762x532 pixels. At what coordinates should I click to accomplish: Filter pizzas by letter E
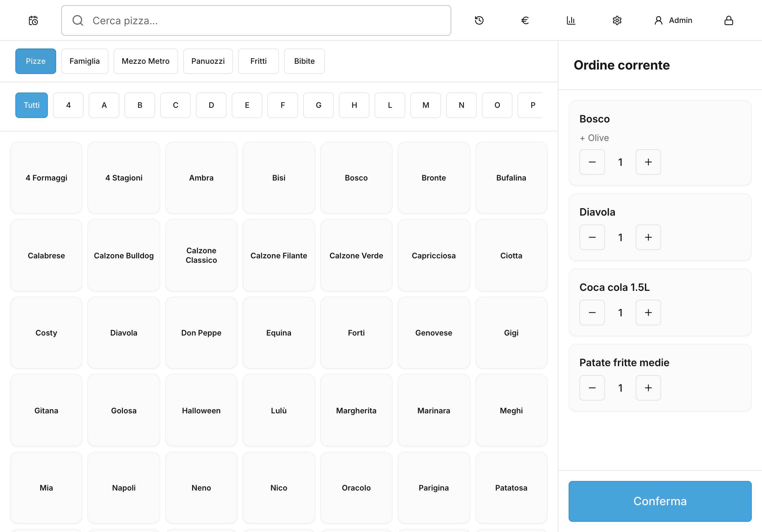tap(247, 105)
